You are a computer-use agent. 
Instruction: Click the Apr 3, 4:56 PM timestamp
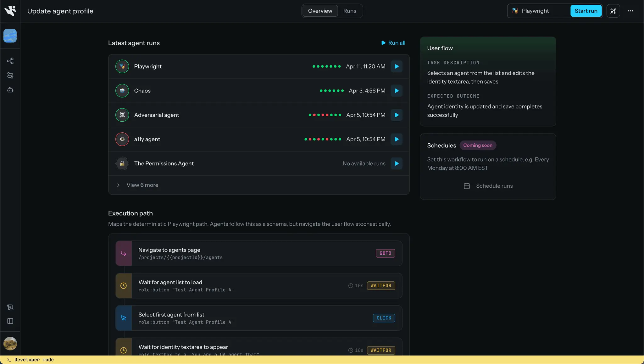point(367,91)
